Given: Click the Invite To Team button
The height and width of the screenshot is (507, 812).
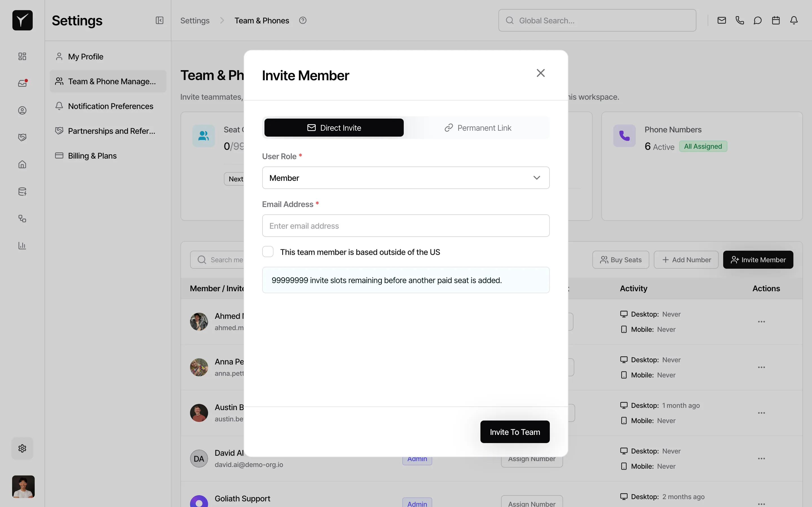Looking at the screenshot, I should (514, 432).
